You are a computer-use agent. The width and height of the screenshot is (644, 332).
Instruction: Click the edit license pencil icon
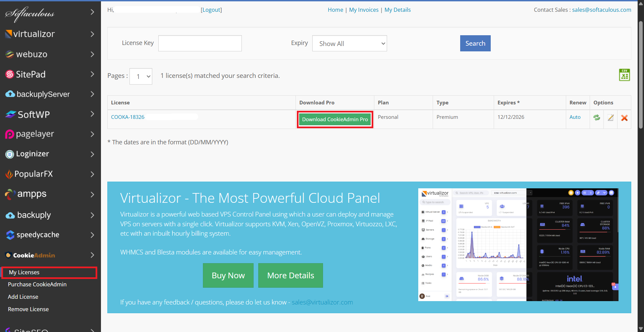tap(610, 117)
